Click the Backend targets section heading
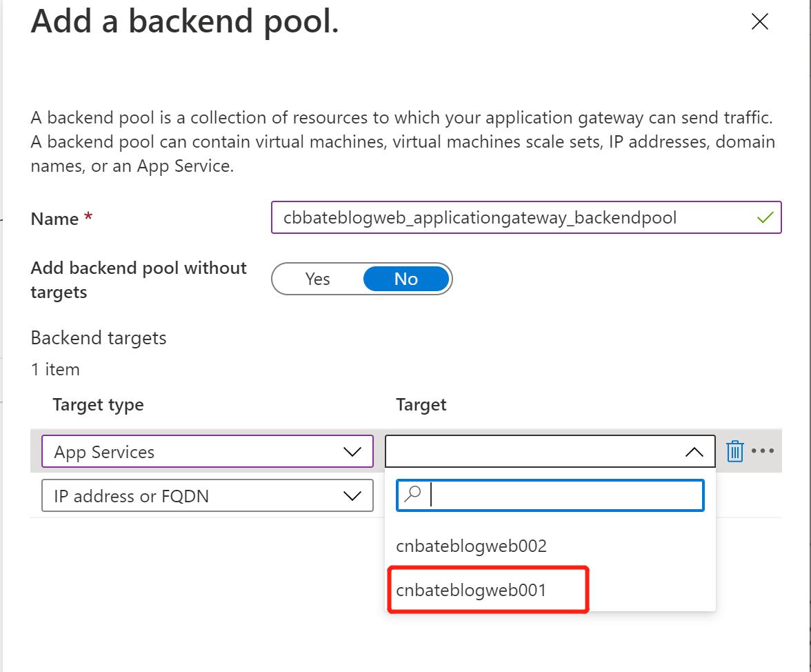Screen dimensions: 811x672 [97, 338]
